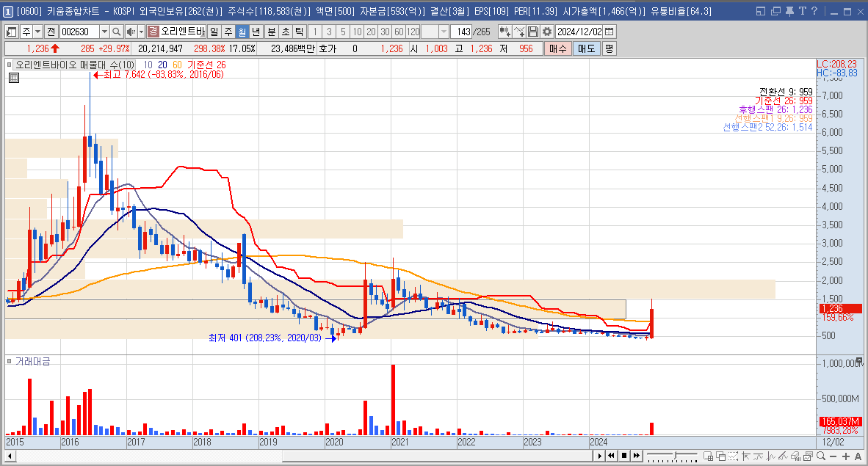Click the 선행스팬2 52,26 legend text
The height and width of the screenshot is (466, 868).
(767, 127)
